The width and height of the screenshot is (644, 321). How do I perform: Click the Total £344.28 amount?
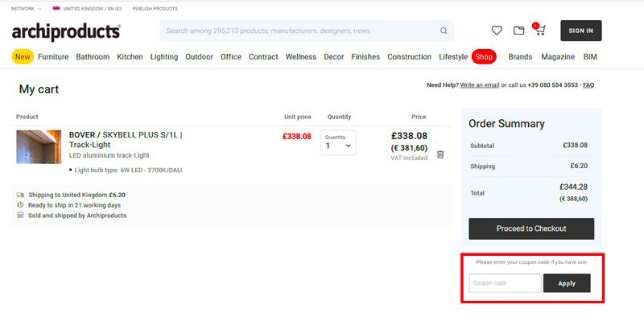573,187
